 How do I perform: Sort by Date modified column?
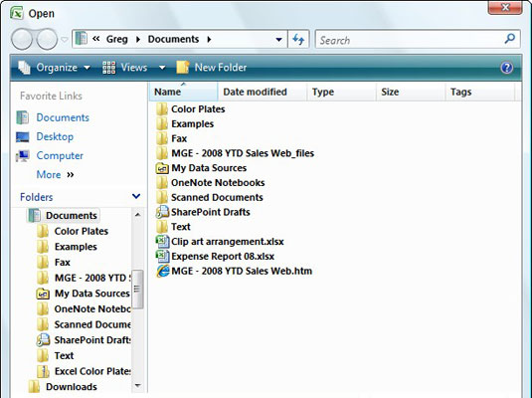(263, 92)
